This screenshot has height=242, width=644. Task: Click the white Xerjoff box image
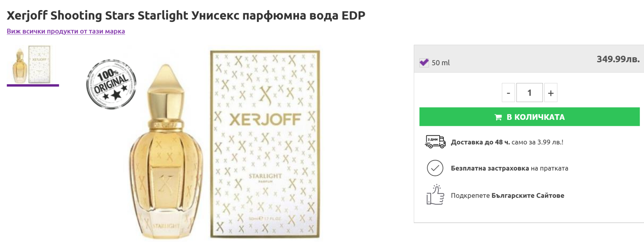pos(265,145)
